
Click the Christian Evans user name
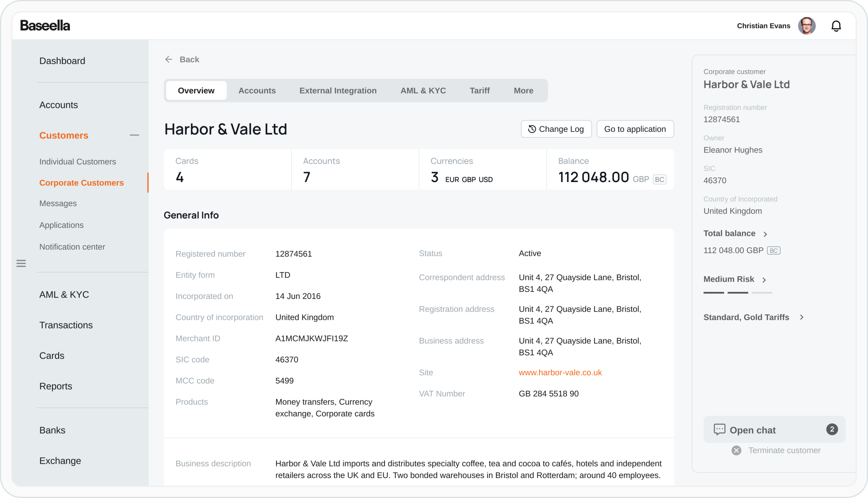(x=763, y=26)
